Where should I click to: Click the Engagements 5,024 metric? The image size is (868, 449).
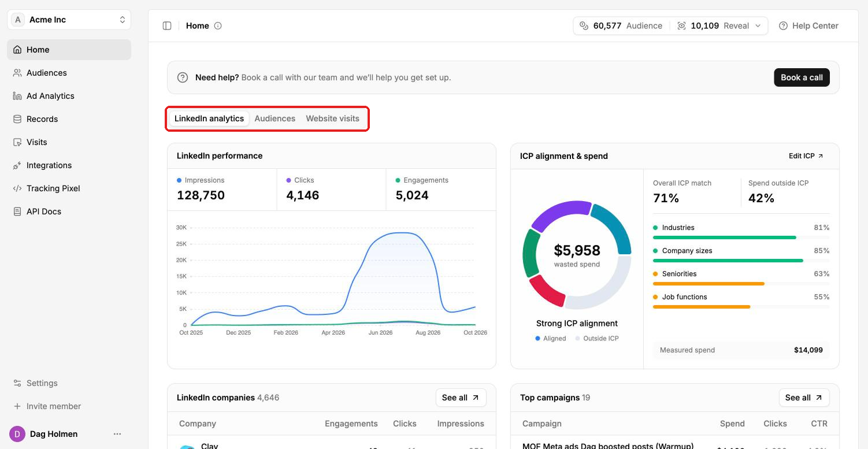(441, 190)
